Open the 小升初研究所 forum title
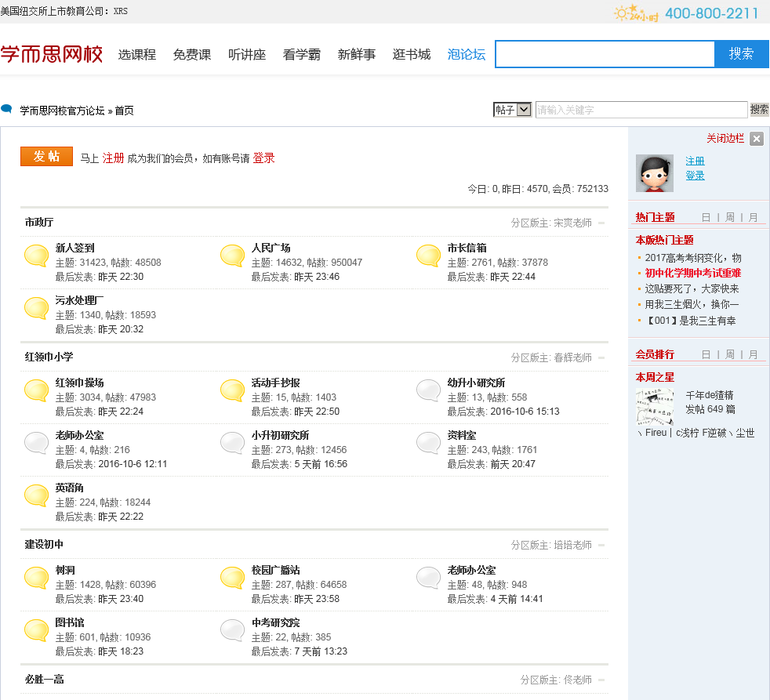 tap(281, 435)
